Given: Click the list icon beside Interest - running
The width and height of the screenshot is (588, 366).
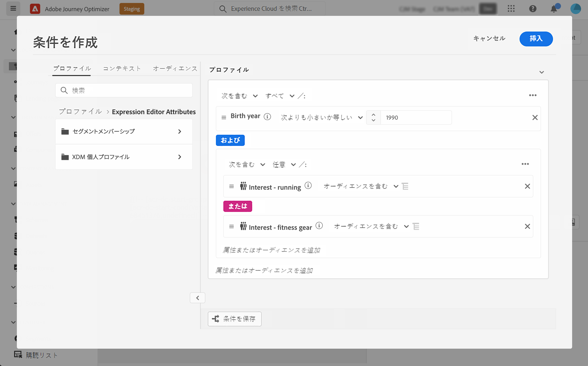Looking at the screenshot, I should [x=405, y=186].
